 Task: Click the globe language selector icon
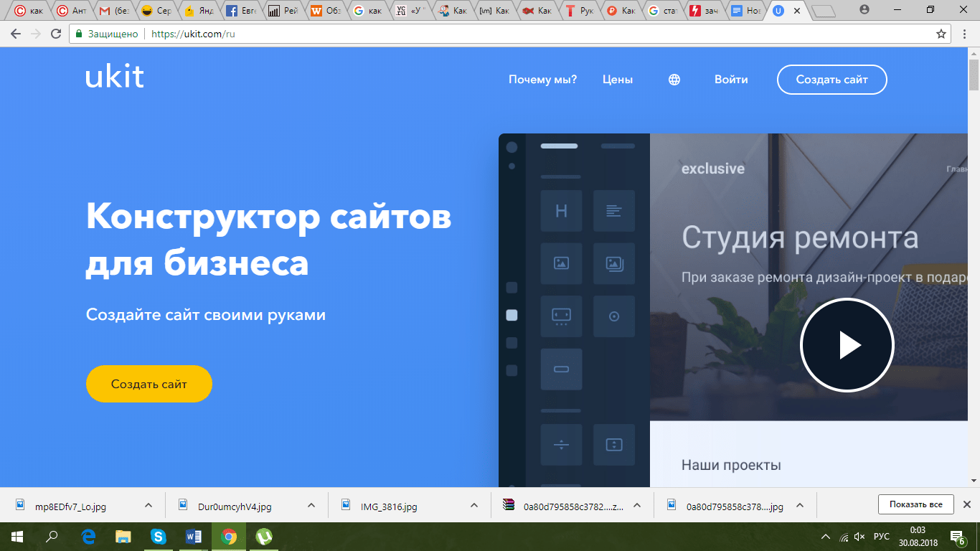674,80
